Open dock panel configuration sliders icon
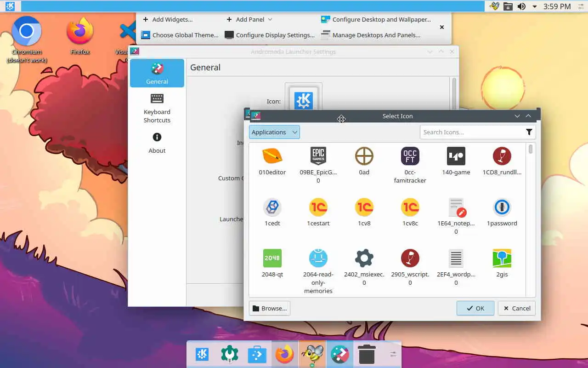Viewport: 588px width, 368px height. point(393,354)
